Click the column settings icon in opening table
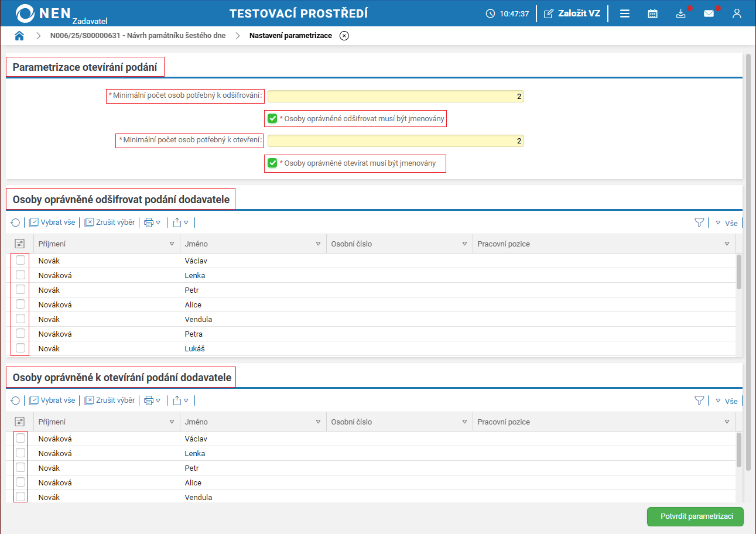The height and width of the screenshot is (534, 756). click(20, 422)
